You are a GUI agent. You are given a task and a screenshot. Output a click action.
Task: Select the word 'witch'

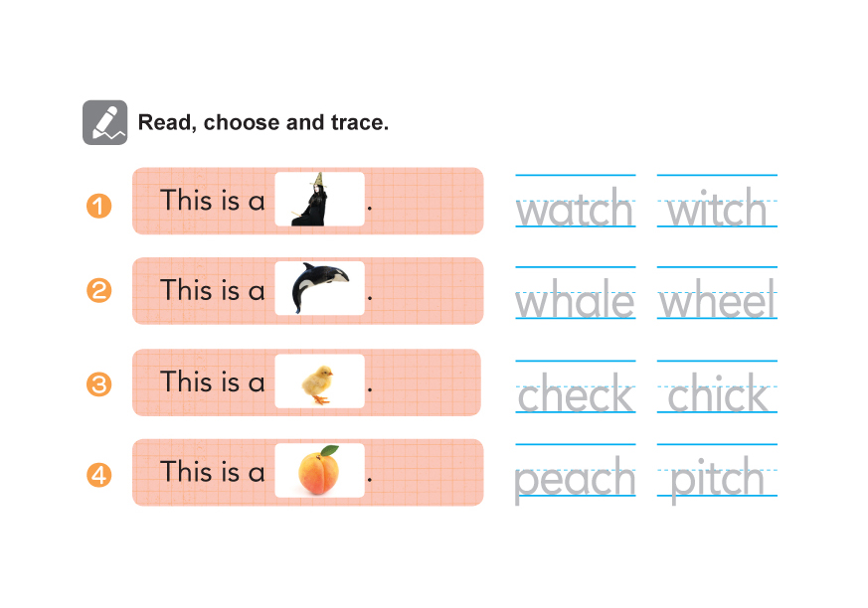717,211
